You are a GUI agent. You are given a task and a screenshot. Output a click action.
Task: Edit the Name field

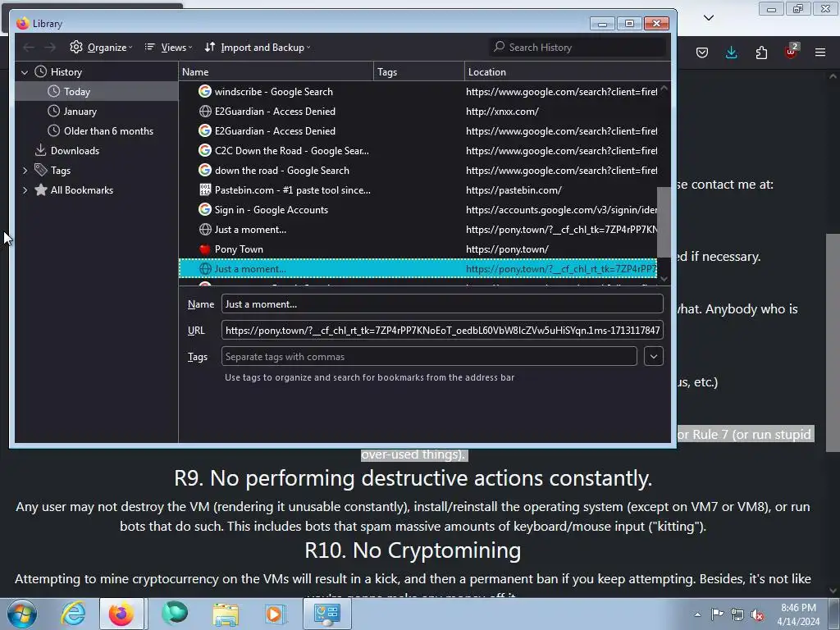[x=442, y=304]
